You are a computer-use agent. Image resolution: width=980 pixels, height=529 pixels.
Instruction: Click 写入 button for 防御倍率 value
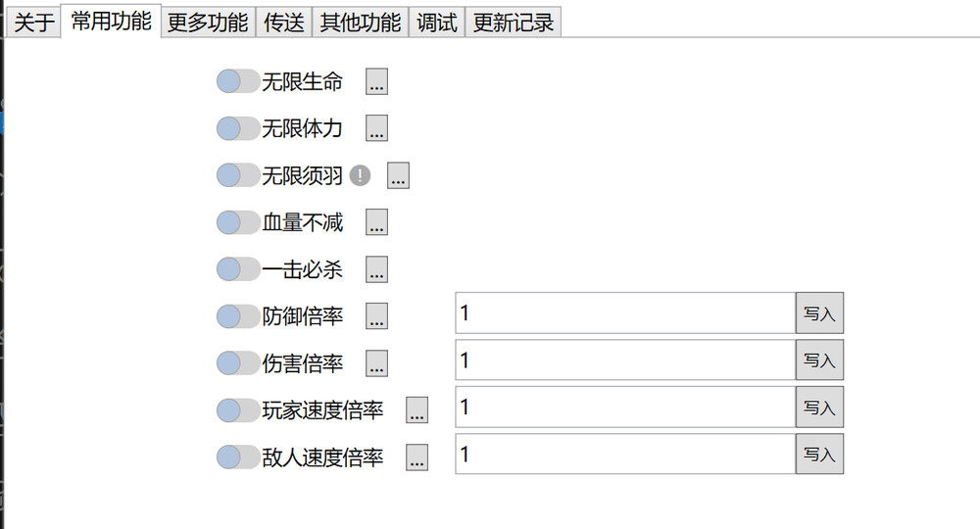click(819, 313)
